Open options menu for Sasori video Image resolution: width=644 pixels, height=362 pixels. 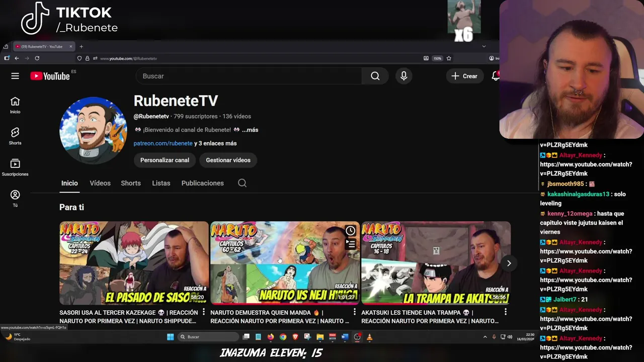204,312
